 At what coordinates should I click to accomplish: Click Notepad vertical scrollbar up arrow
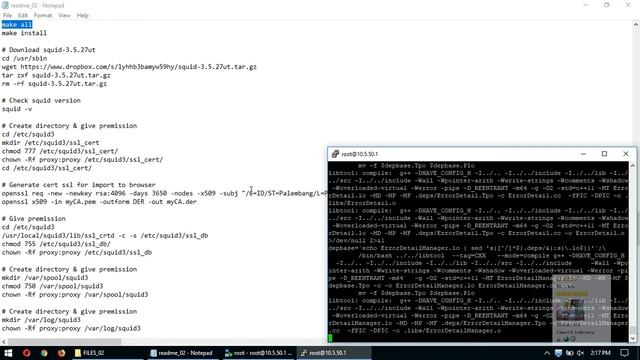[x=636, y=24]
